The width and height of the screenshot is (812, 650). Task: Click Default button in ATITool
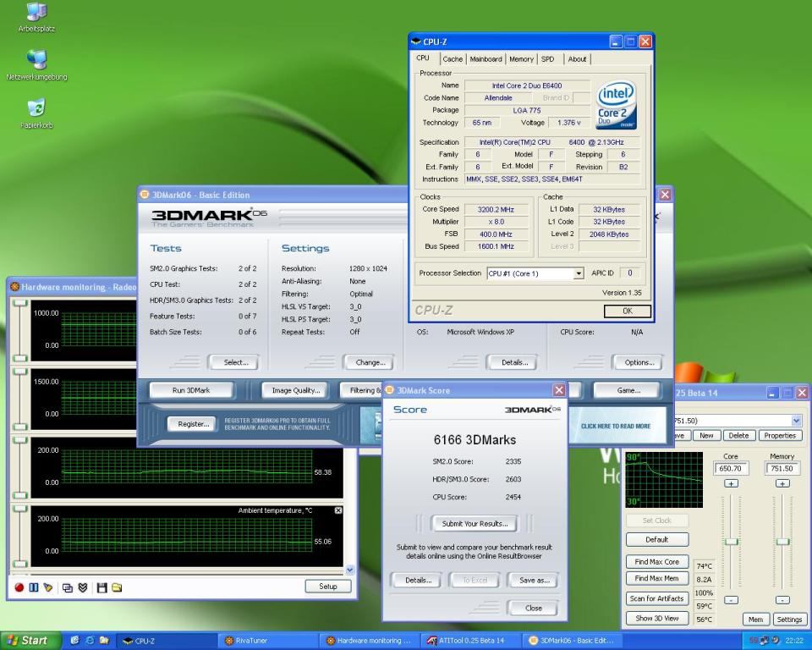(x=656, y=540)
